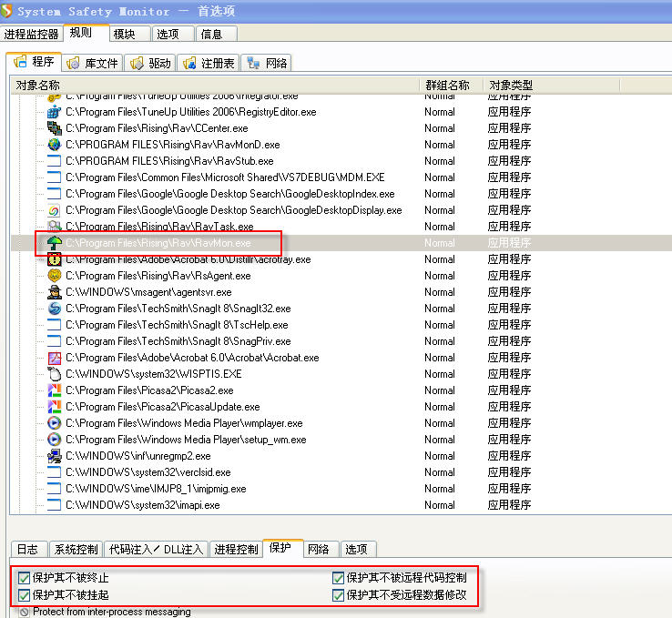Switch to the 库文件 rules tab
Image resolution: width=672 pixels, height=618 pixels.
tap(93, 64)
